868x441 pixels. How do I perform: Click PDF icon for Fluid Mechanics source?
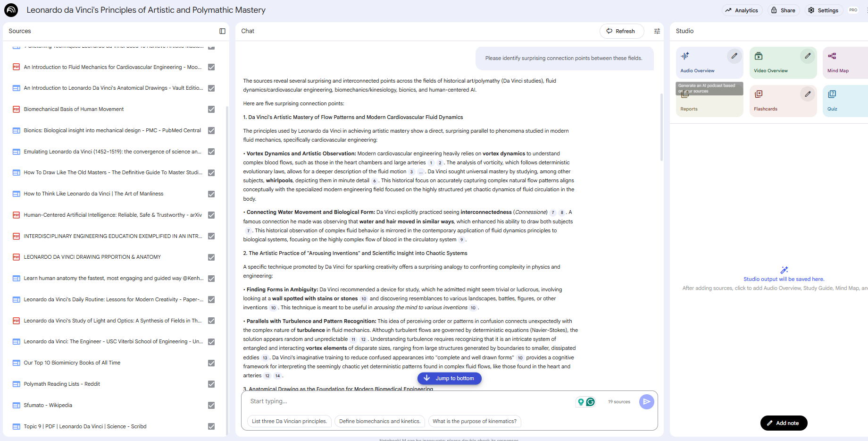[x=16, y=67]
